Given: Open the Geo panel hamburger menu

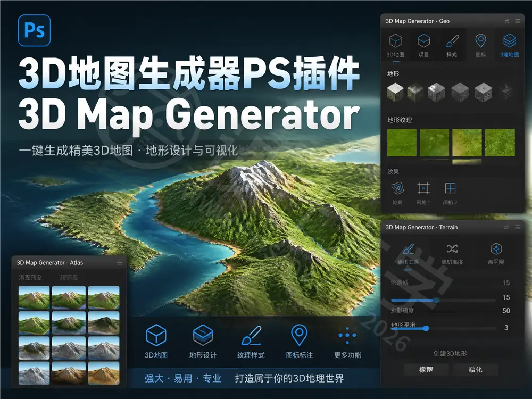Looking at the screenshot, I should click(518, 21).
